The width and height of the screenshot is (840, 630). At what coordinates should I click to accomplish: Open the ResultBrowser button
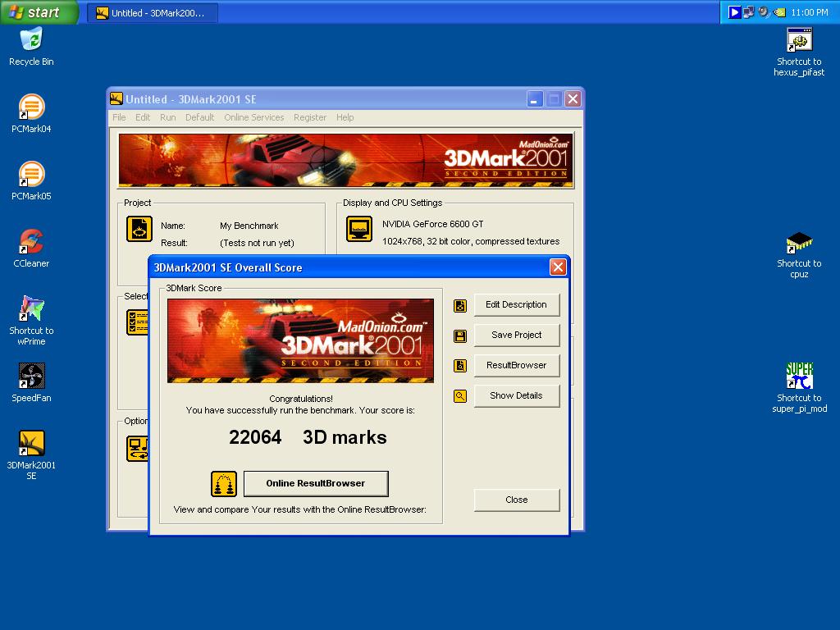point(517,365)
